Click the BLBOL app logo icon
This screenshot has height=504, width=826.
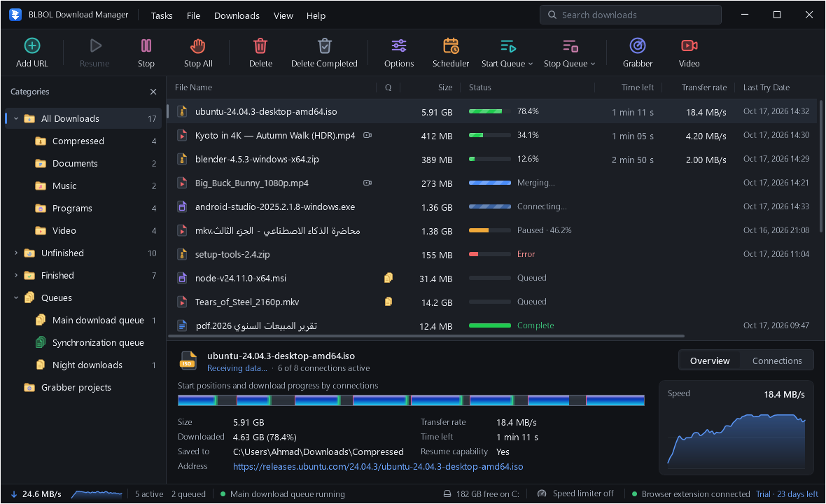[15, 15]
